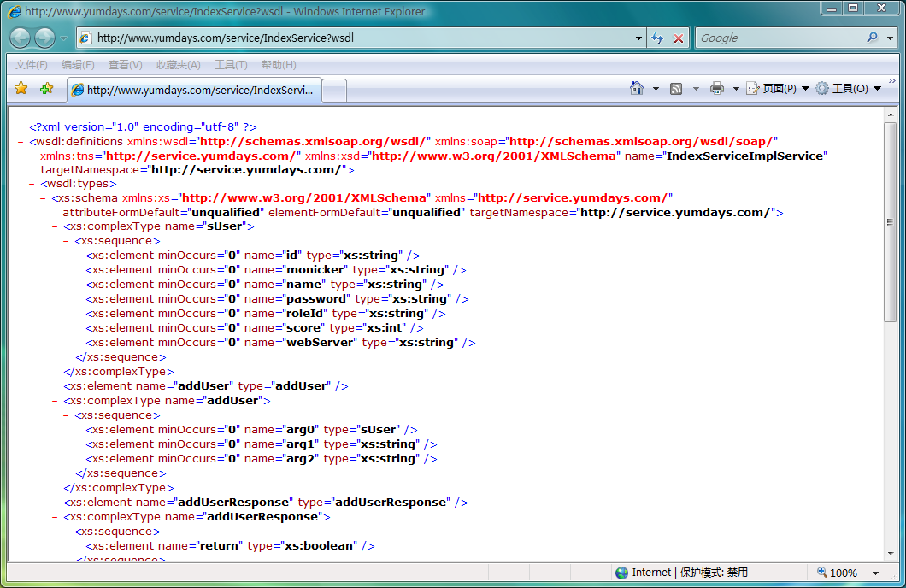Click the red Stop loading icon
Screen dimensions: 906x588
click(679, 38)
